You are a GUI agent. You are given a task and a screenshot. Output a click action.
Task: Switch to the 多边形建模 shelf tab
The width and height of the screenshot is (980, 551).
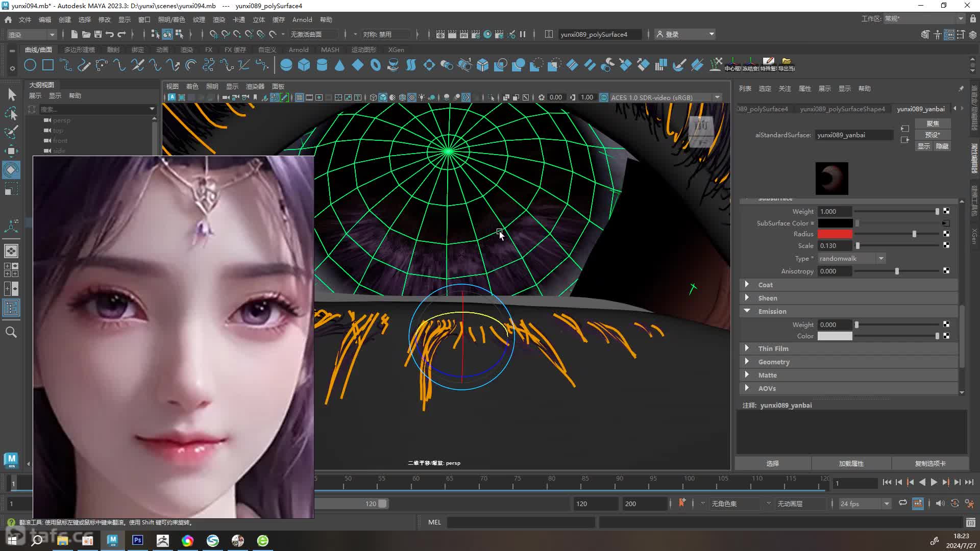(x=80, y=49)
